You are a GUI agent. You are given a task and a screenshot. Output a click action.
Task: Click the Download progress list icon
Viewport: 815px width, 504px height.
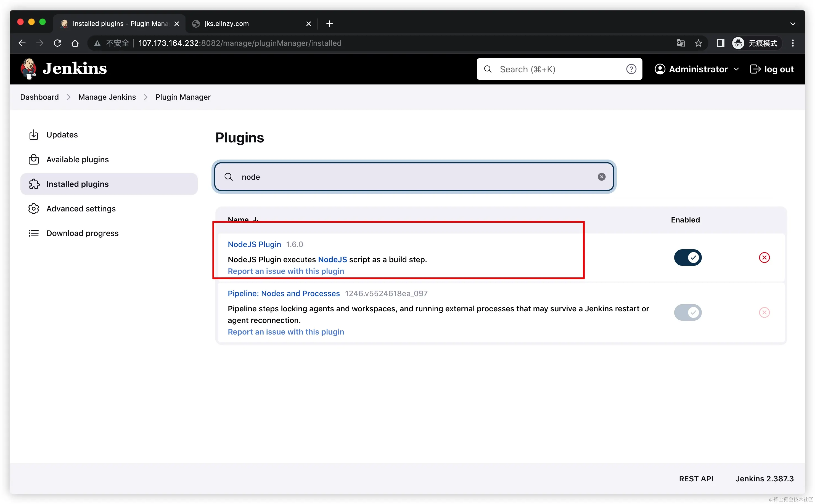coord(34,233)
